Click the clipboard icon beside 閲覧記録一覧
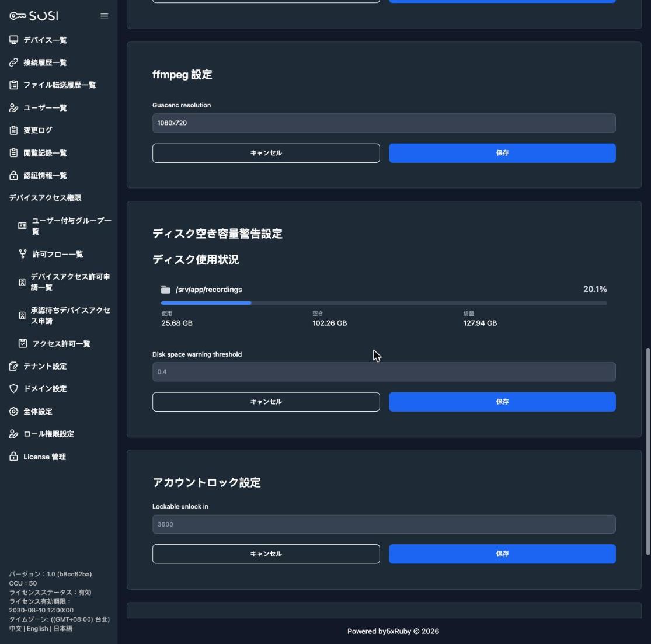Image resolution: width=651 pixels, height=644 pixels. tap(13, 153)
